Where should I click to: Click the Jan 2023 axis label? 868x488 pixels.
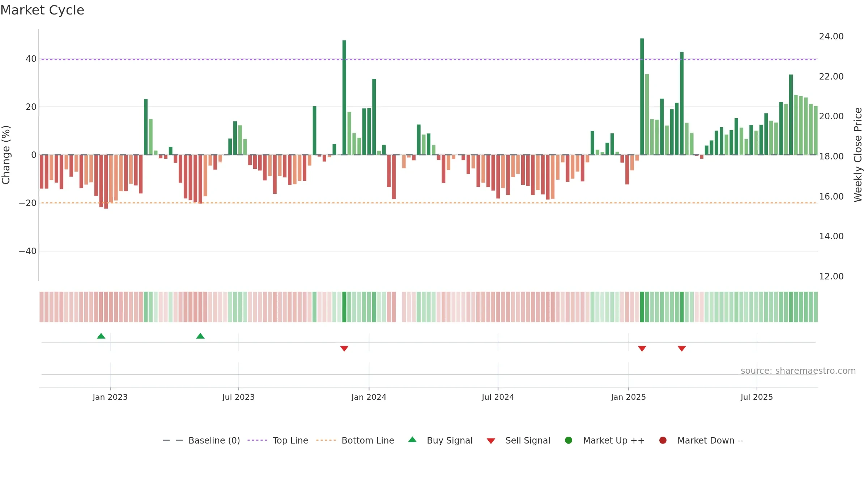110,397
